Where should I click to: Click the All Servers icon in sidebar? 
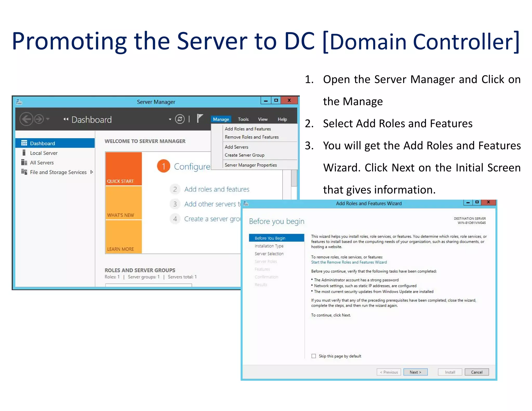pyautogui.click(x=24, y=162)
